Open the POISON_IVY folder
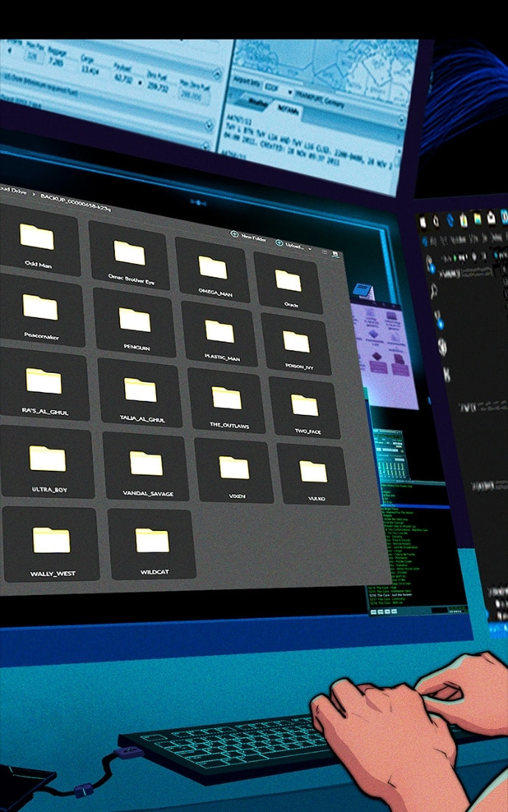Image resolution: width=508 pixels, height=812 pixels. click(x=297, y=344)
